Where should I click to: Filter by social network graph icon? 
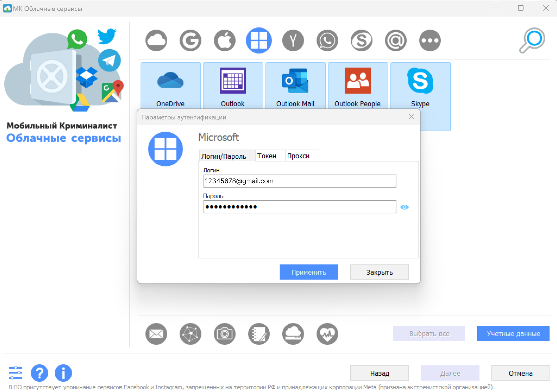tap(190, 334)
